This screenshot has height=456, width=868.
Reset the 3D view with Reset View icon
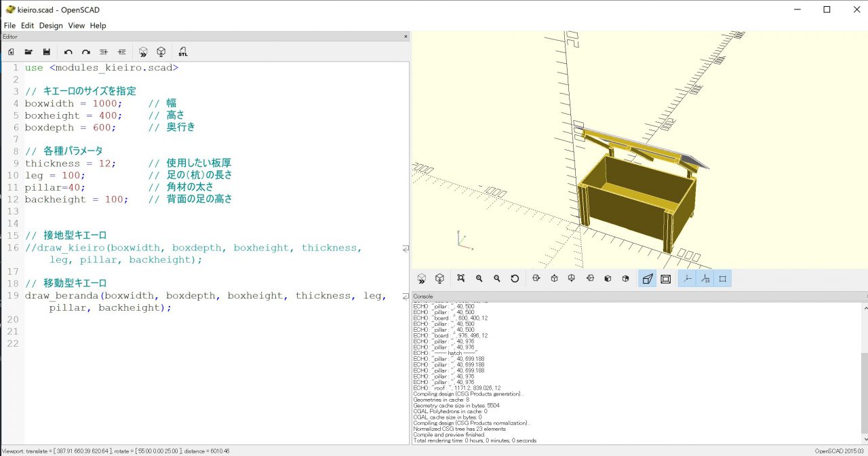coord(515,278)
